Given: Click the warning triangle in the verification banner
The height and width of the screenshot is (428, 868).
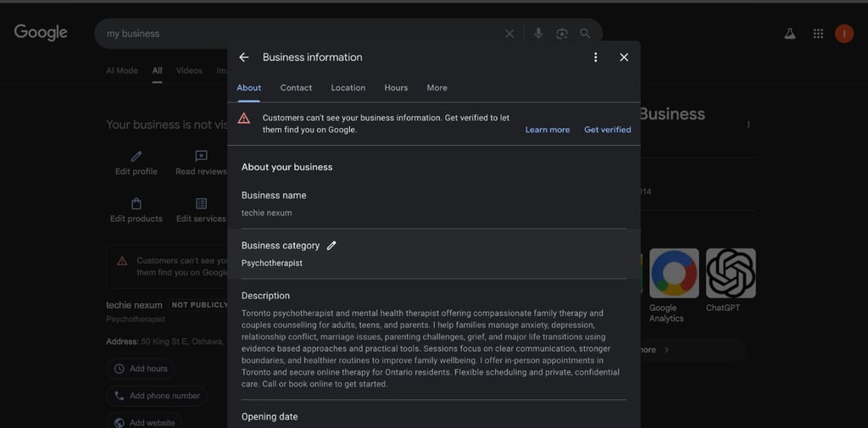Looking at the screenshot, I should tap(243, 118).
